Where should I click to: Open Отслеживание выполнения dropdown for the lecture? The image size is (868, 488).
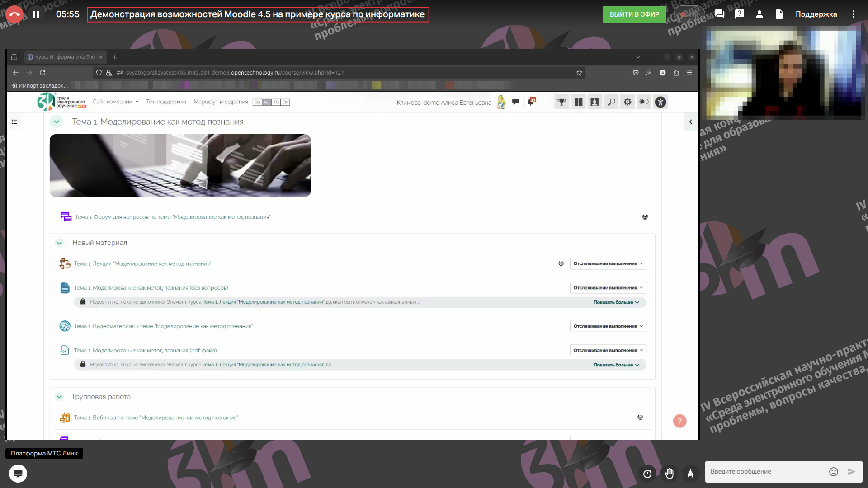coord(608,264)
